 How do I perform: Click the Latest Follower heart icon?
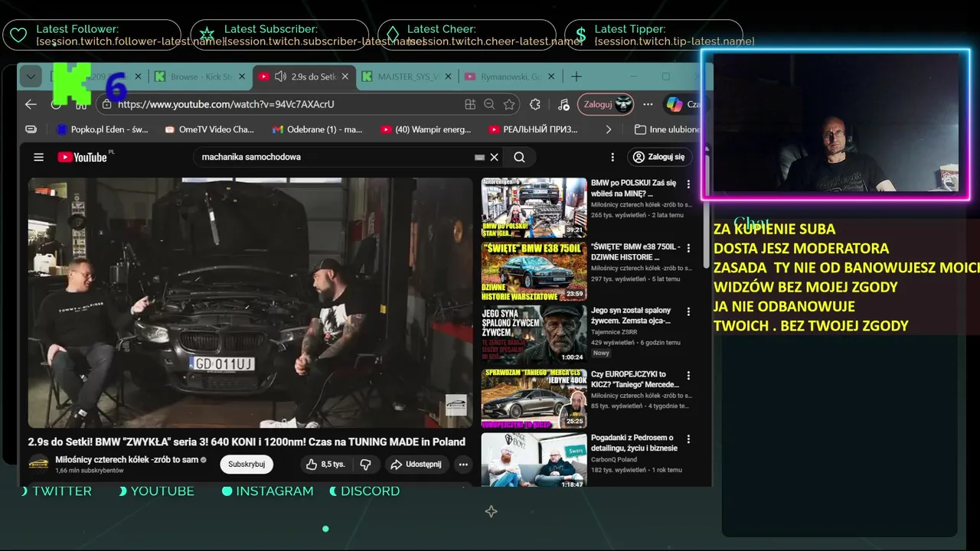(19, 35)
